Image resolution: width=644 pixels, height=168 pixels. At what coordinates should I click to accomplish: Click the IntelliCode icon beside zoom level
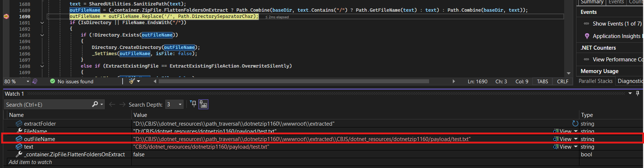click(x=35, y=81)
